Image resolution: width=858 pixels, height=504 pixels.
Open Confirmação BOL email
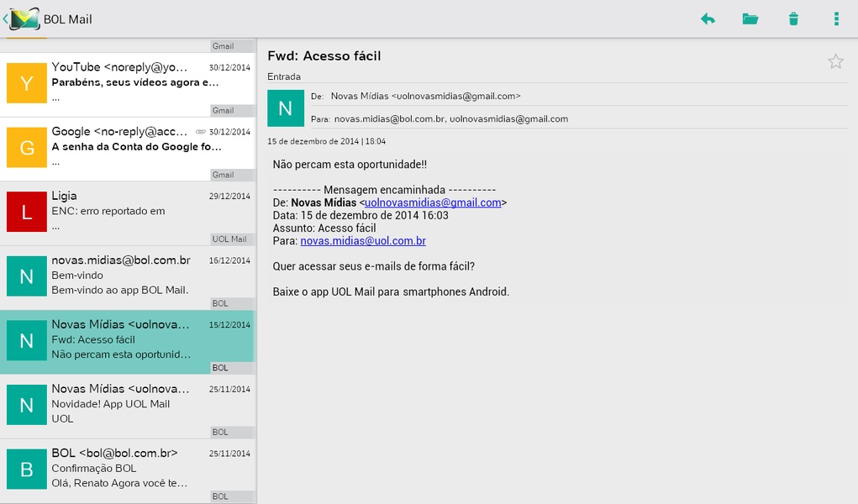[x=128, y=470]
